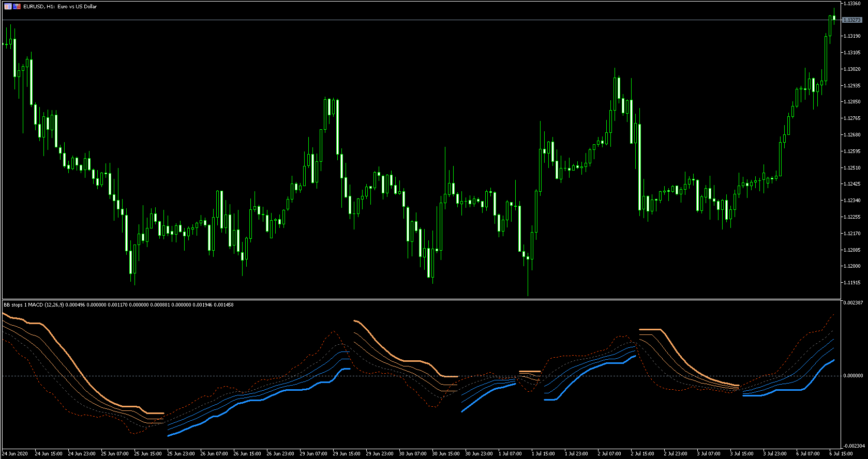Image resolution: width=868 pixels, height=459 pixels.
Task: Click the 'BB stops 1 MACD (12,26,9)' indicator label
Action: 34,305
